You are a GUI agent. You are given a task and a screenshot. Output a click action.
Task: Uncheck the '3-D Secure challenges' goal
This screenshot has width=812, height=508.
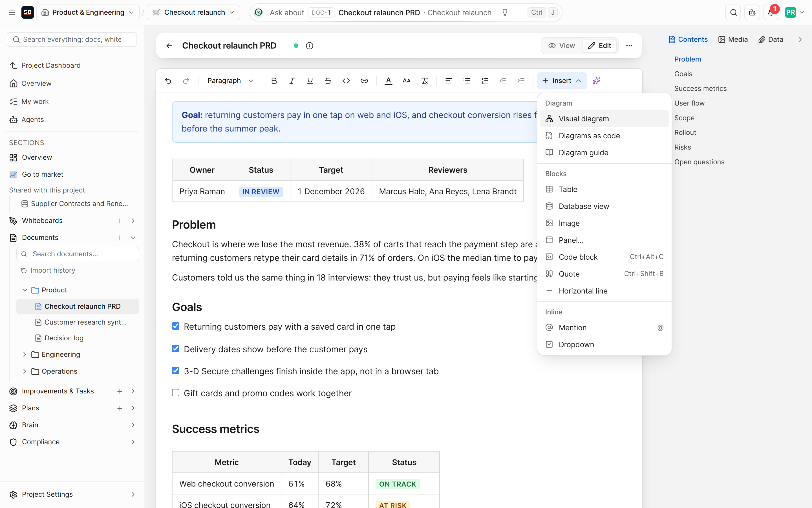point(175,371)
